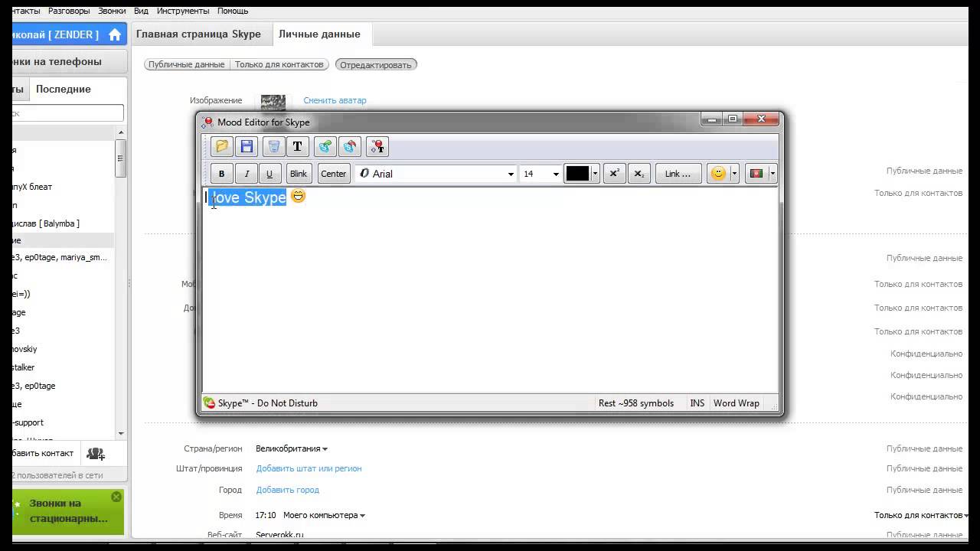
Task: Open the Инструменты menu
Action: point(183,11)
